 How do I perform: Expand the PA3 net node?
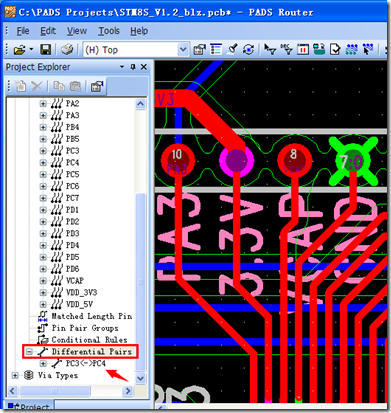click(43, 115)
